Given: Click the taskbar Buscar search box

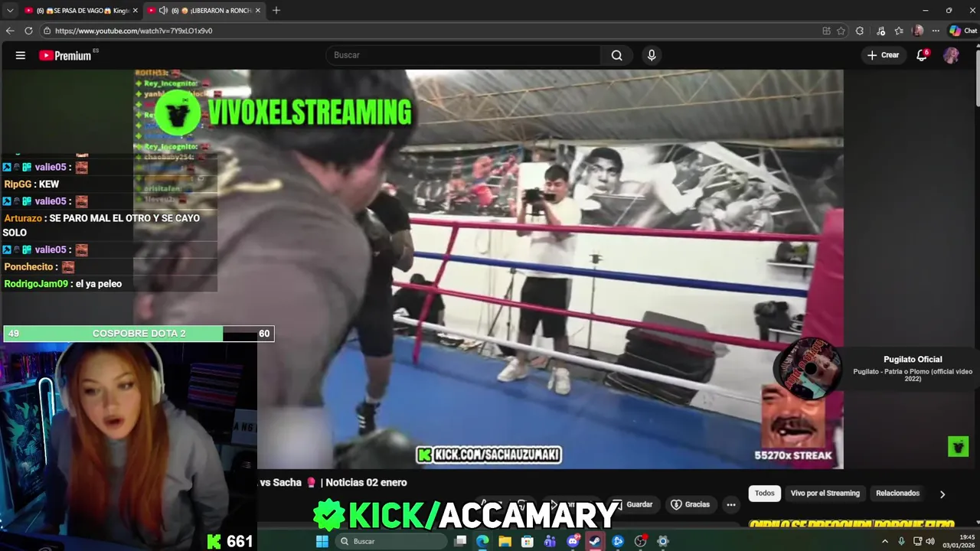Looking at the screenshot, I should pos(393,541).
